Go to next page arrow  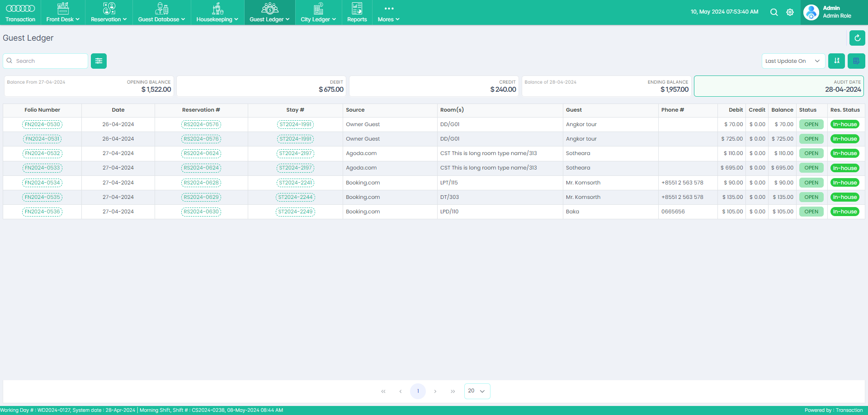435,391
